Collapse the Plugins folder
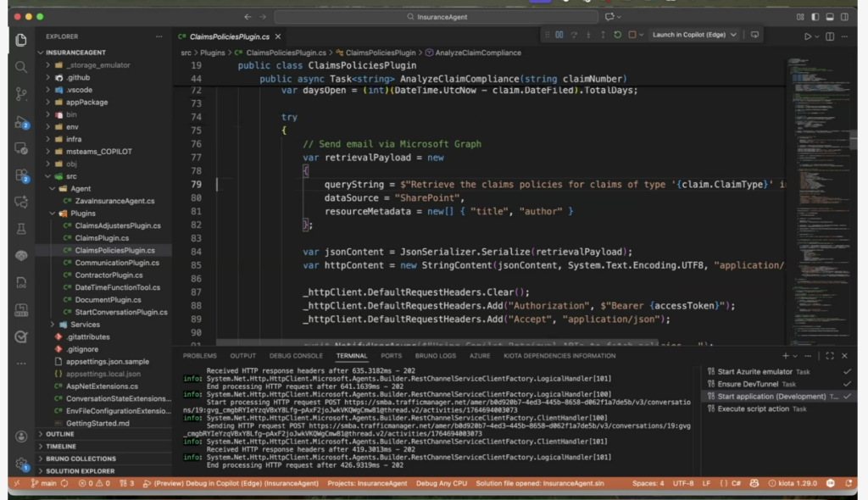Screen dimensions: 868x500 point(82,214)
